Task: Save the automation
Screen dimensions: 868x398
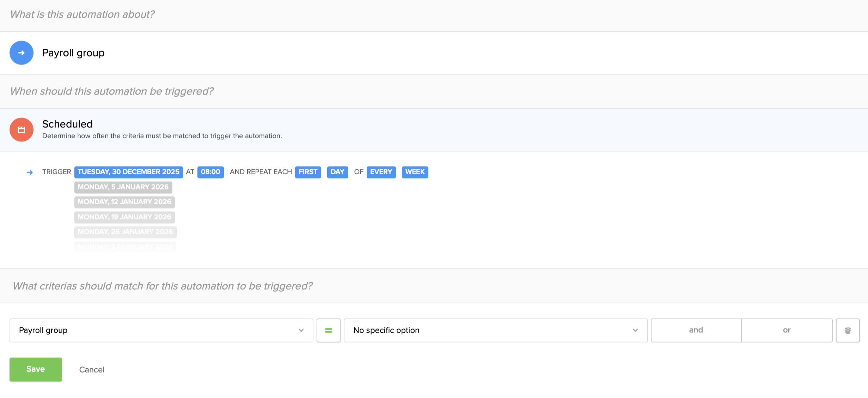Action: pos(35,369)
